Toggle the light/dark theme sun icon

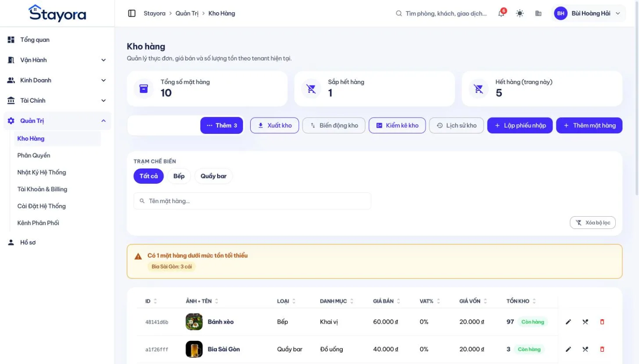[x=520, y=14]
